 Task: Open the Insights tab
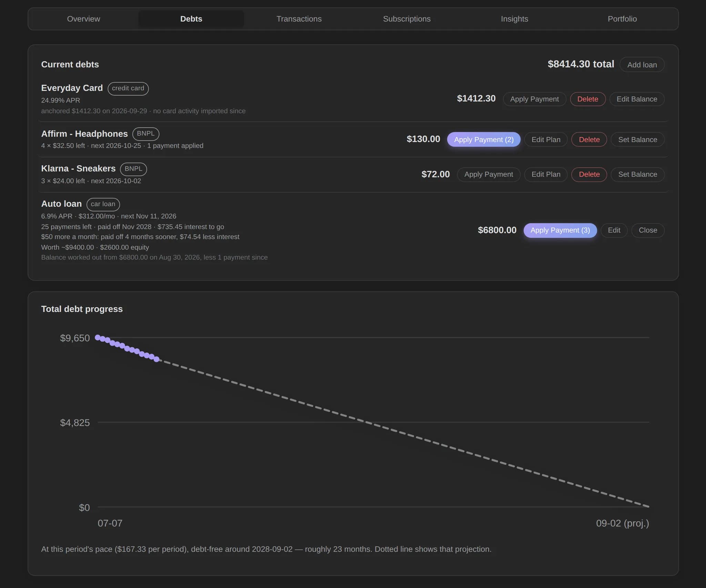pos(514,19)
